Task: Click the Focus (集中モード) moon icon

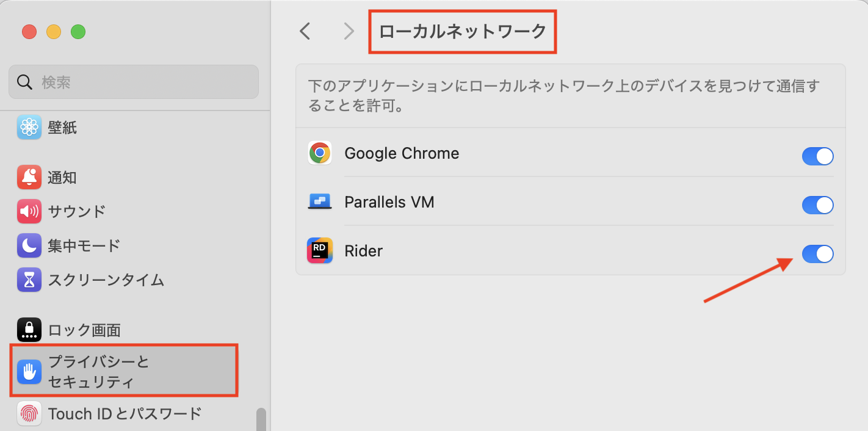Action: click(29, 246)
